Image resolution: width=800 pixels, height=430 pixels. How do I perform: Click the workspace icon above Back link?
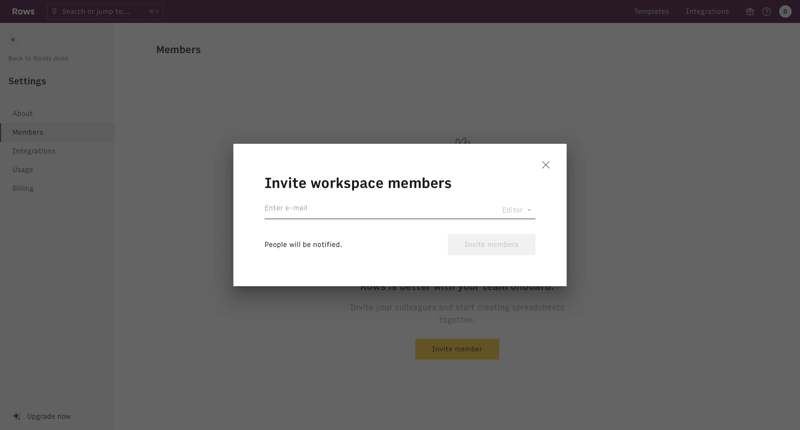(13, 40)
